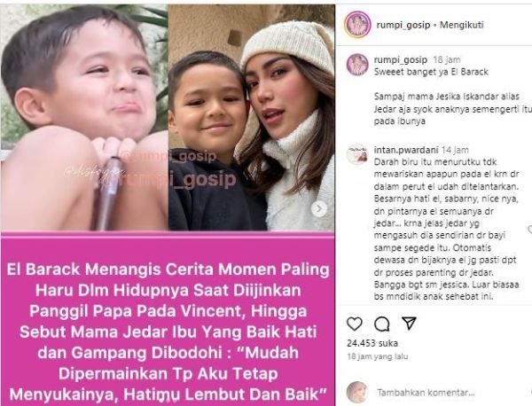Click the photo of boy and woman
Viewport: 532px width, 406px height.
click(x=252, y=118)
